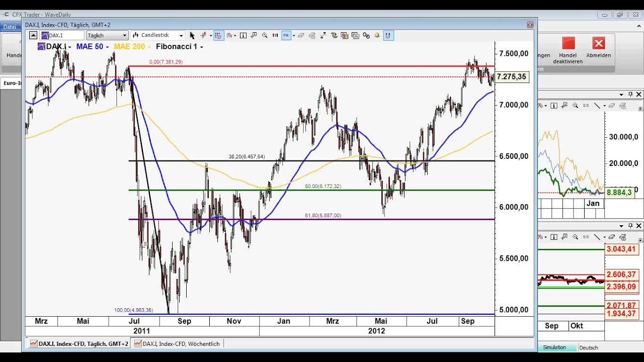This screenshot has height=362, width=644.
Task: Switch to DAX.I Index-CFD Wöchentlich tab
Action: [x=177, y=344]
